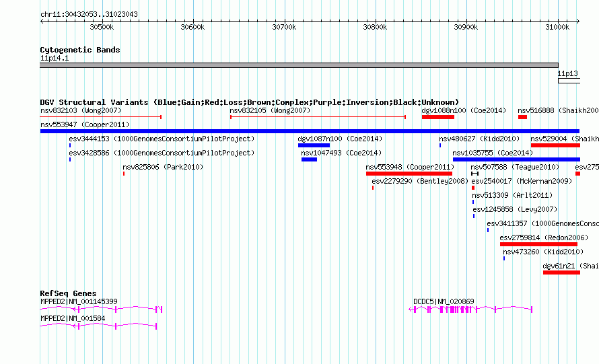The image size is (599, 364).
Task: Click the right arrow end of the ruler
Action: [x=578, y=22]
